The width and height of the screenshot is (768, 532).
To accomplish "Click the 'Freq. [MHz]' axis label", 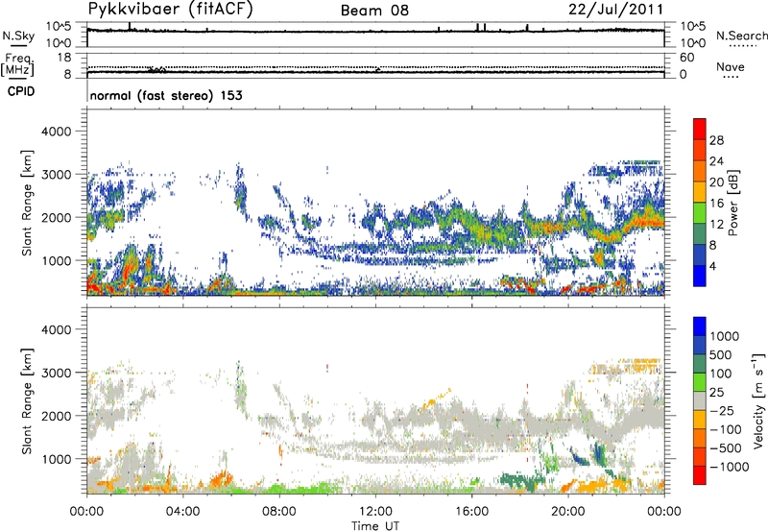I will (x=18, y=64).
